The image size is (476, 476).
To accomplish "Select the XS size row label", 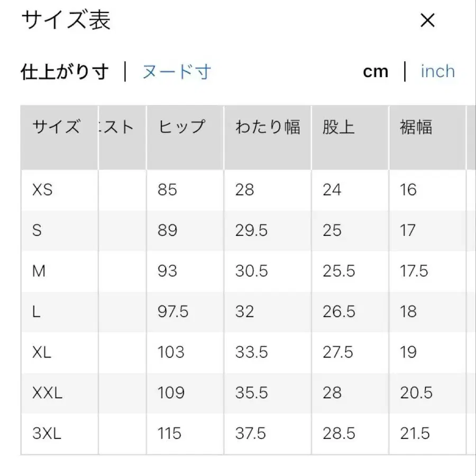I will point(42,189).
